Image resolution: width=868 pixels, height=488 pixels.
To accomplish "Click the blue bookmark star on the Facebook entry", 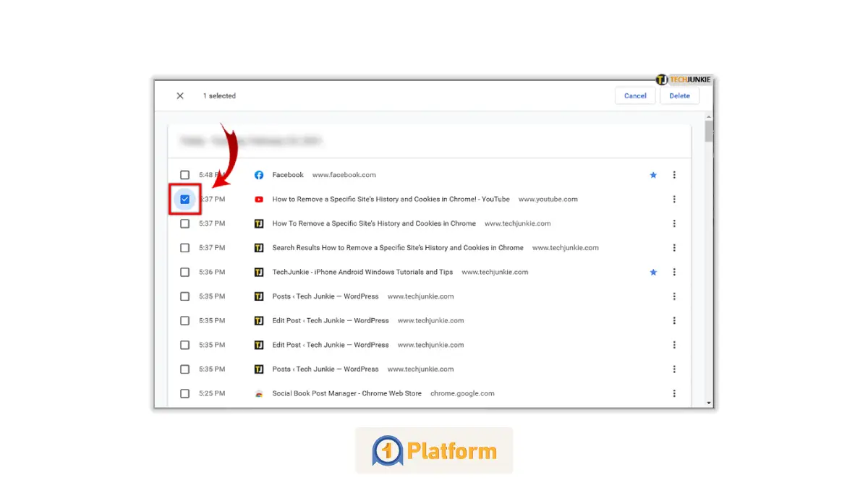I will 653,174.
